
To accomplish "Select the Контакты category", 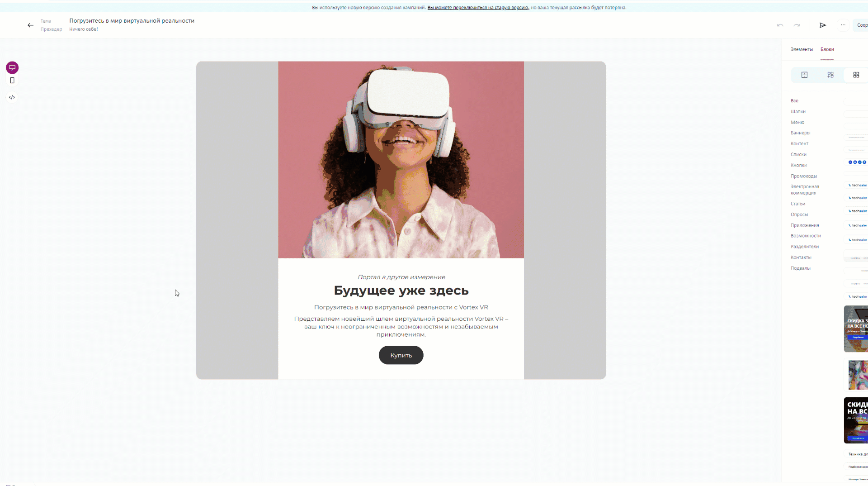I will click(x=801, y=258).
